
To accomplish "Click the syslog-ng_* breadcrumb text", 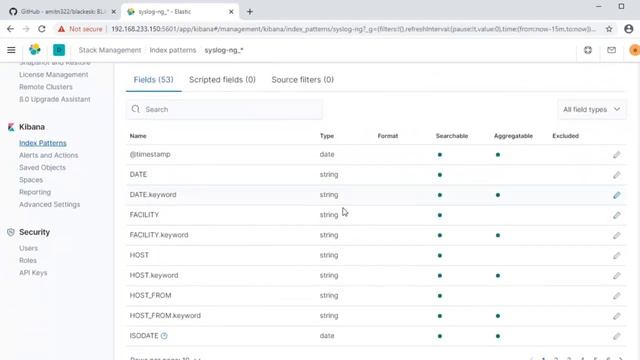I will click(224, 50).
